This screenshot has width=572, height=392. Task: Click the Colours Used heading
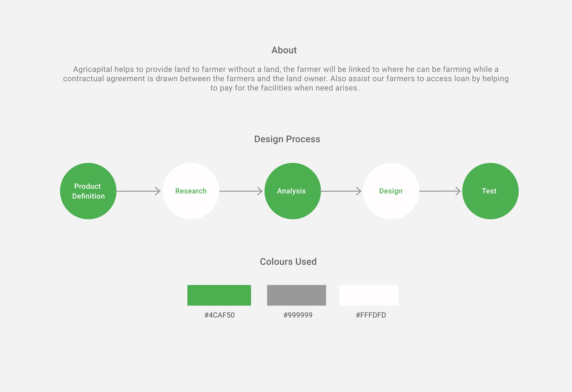(x=288, y=262)
